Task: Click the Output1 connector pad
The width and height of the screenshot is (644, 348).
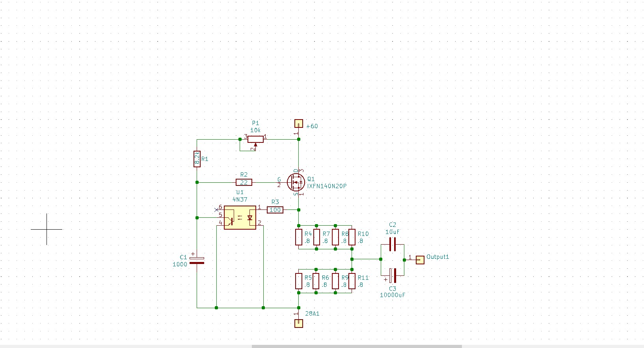Action: coord(420,260)
